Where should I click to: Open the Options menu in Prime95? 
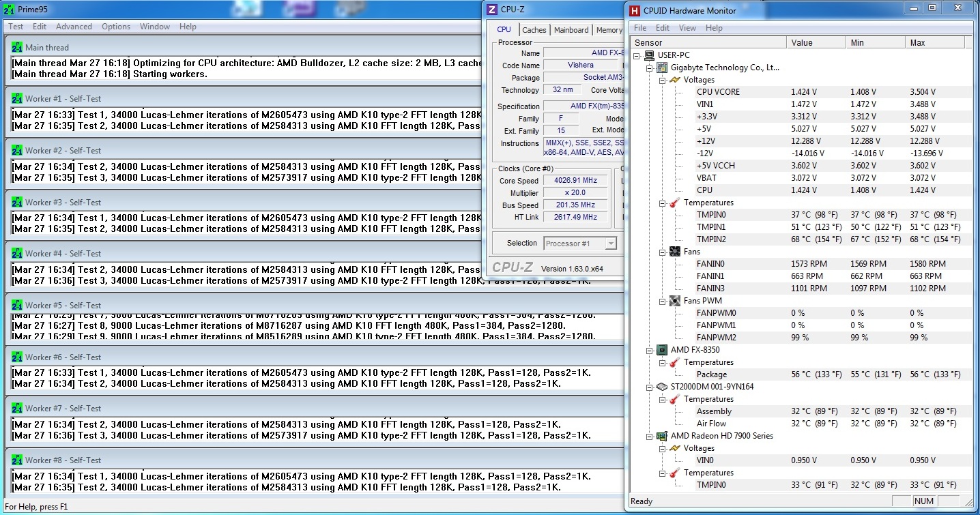click(x=116, y=27)
